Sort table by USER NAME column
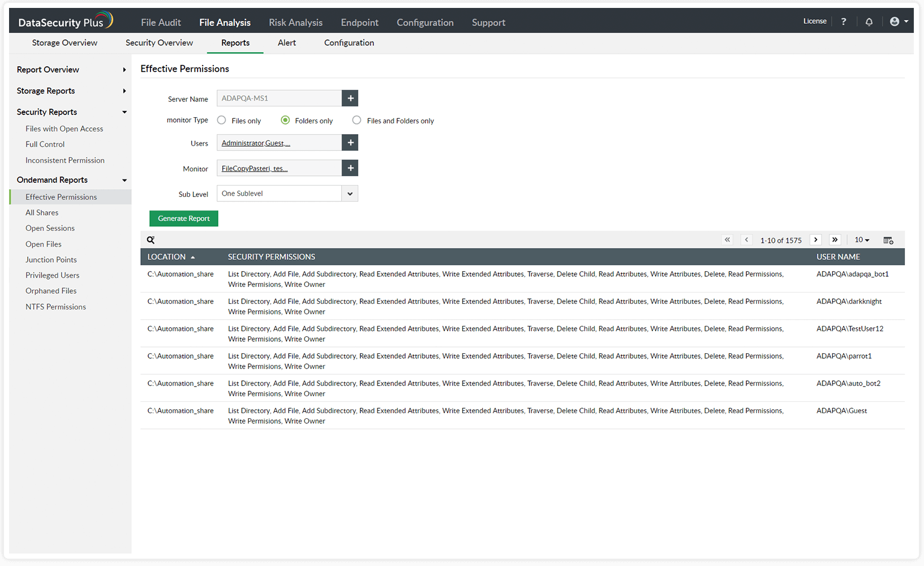The width and height of the screenshot is (924, 566). tap(838, 257)
